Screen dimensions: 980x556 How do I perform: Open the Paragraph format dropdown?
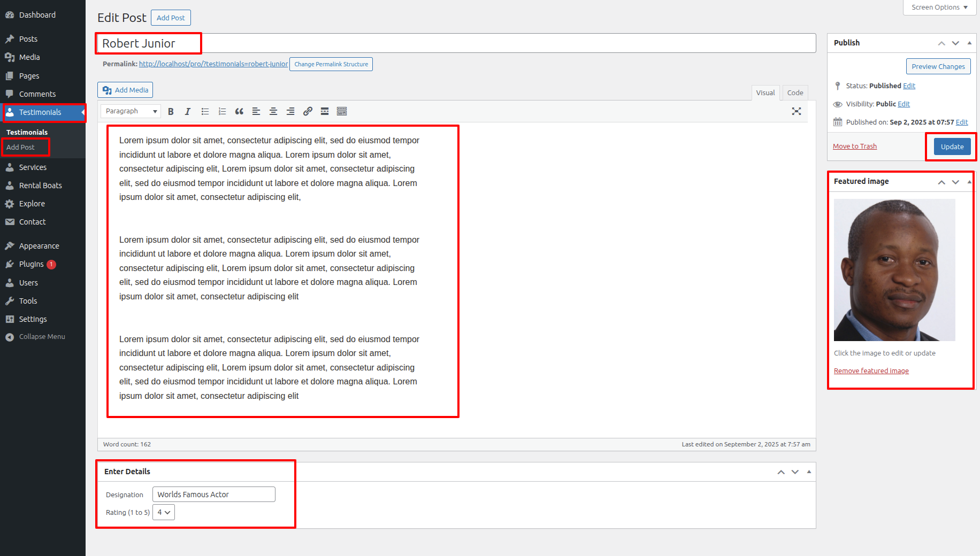click(x=131, y=111)
